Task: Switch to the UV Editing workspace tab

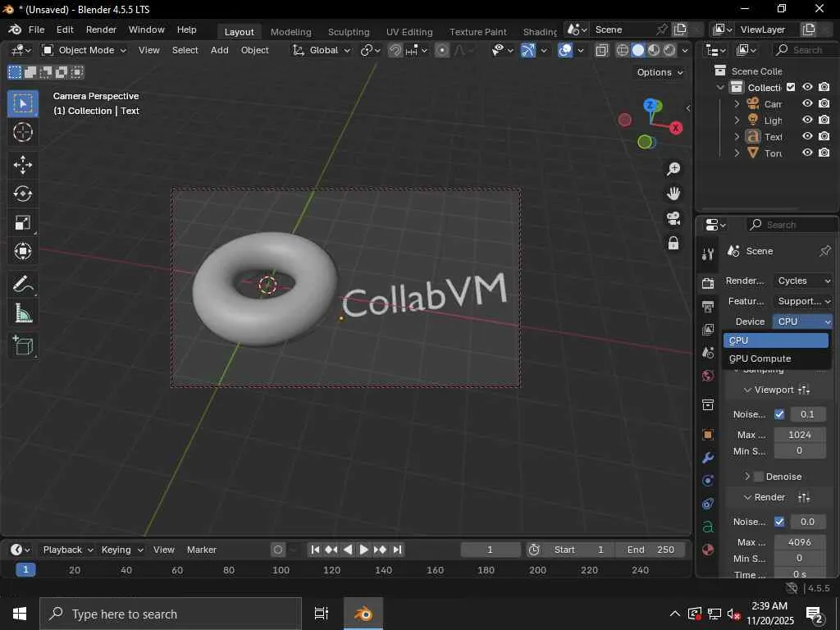Action: (x=409, y=32)
